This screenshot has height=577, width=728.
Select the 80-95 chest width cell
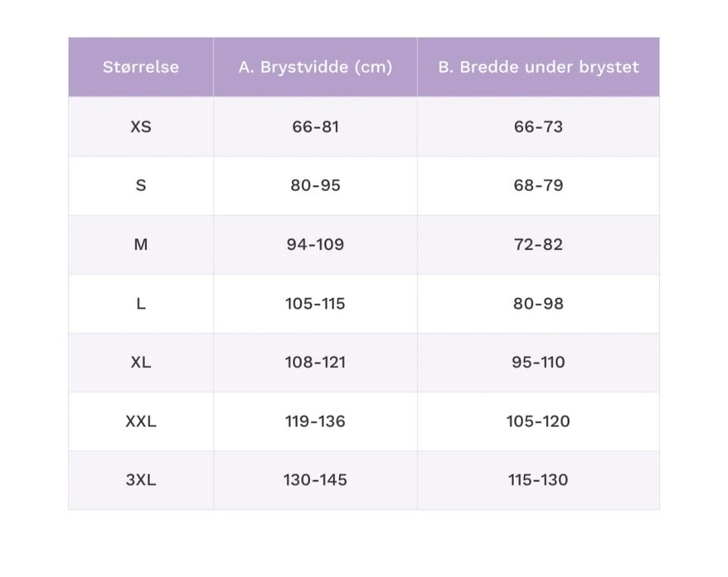tap(315, 185)
